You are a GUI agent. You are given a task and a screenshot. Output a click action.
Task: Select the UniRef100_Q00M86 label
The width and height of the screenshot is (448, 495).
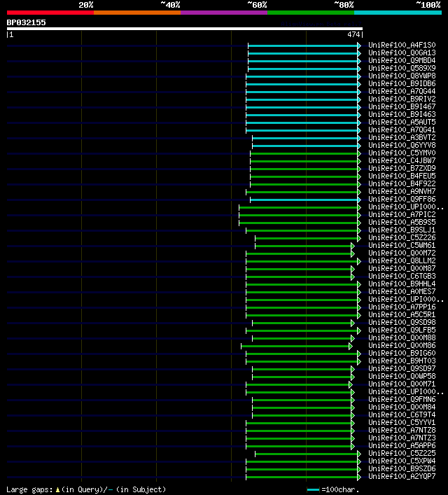click(402, 345)
